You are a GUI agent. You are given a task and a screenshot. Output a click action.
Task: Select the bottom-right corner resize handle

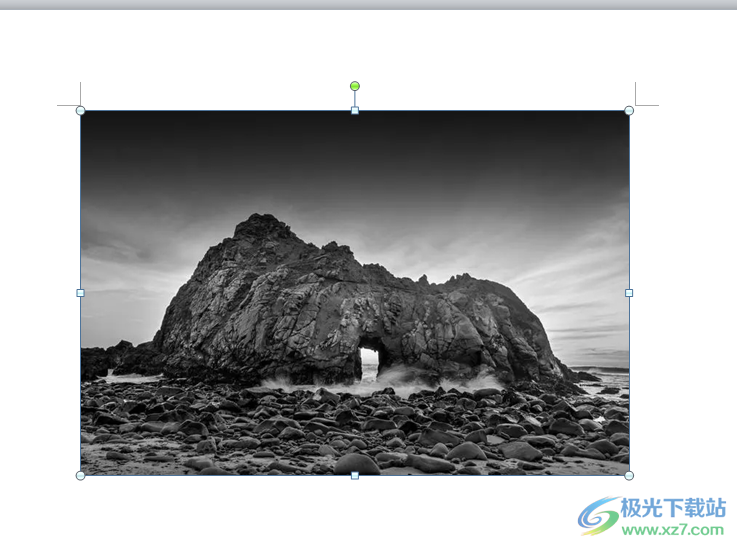[629, 476]
